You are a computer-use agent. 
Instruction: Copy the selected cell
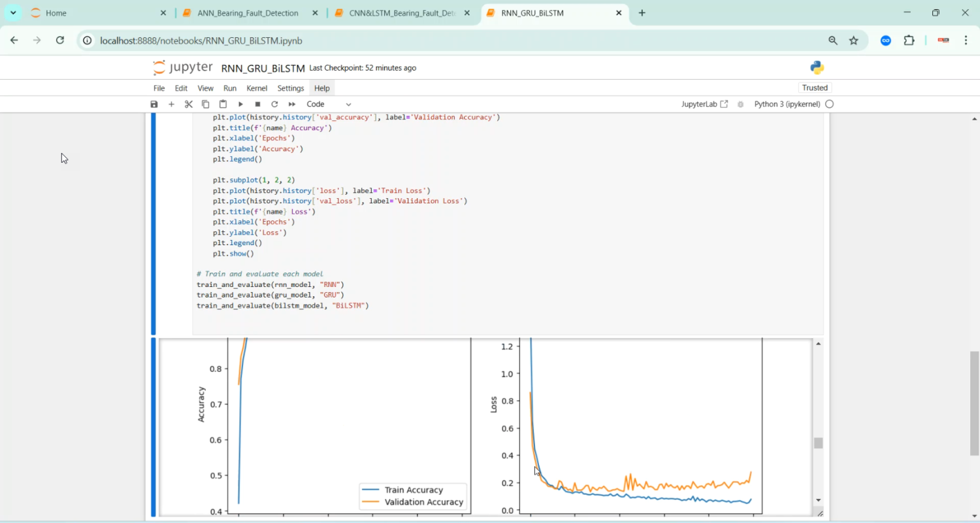point(205,104)
